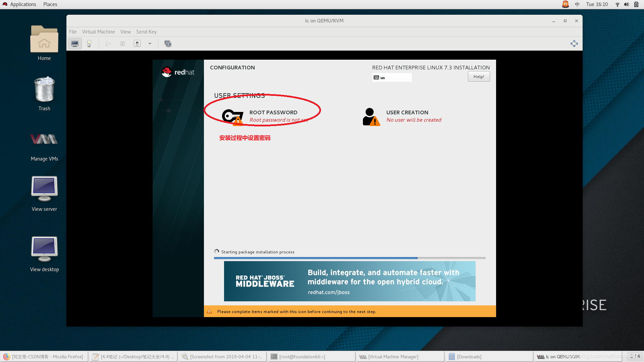Switch to 4.4笔记 text editor taskbar window
The image size is (644, 362).
[x=133, y=357]
